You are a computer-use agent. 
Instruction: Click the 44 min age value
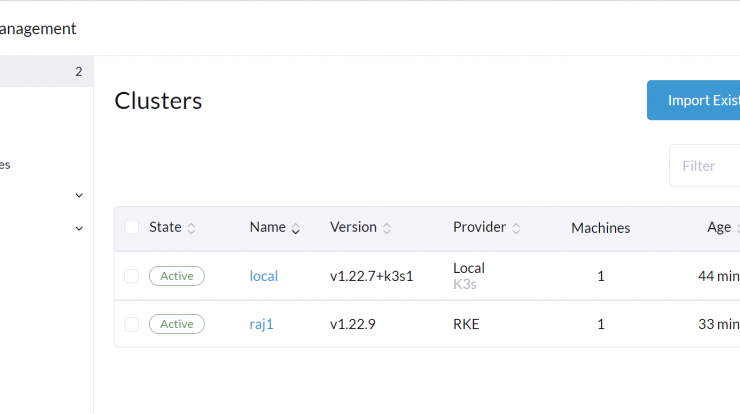point(719,276)
